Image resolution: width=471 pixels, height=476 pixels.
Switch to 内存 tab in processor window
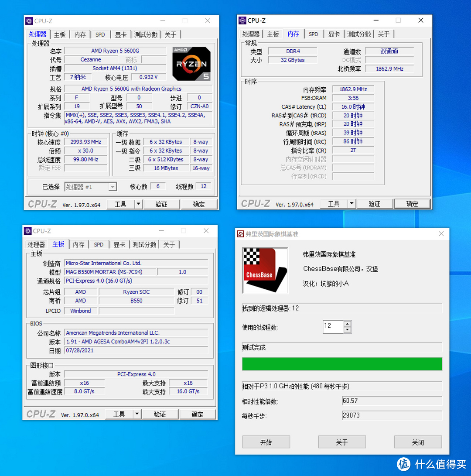80,34
